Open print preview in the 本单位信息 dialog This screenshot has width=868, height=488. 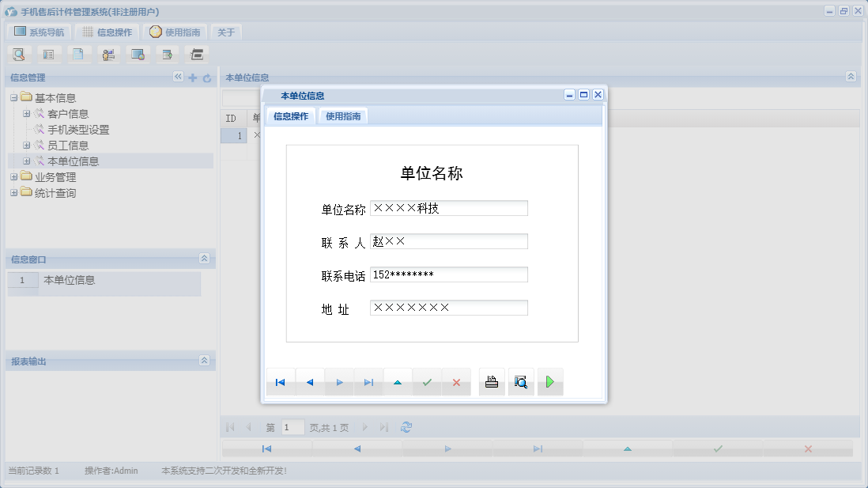520,382
